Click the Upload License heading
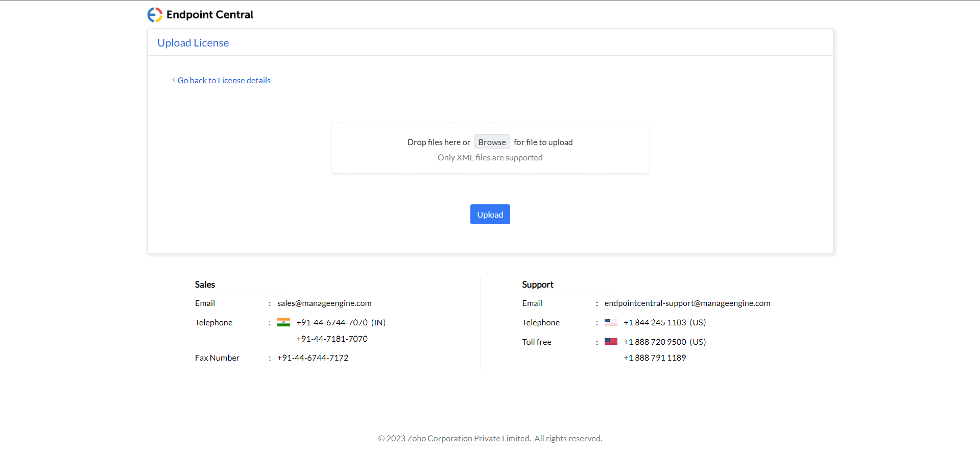Image resolution: width=980 pixels, height=450 pixels. coord(193,43)
